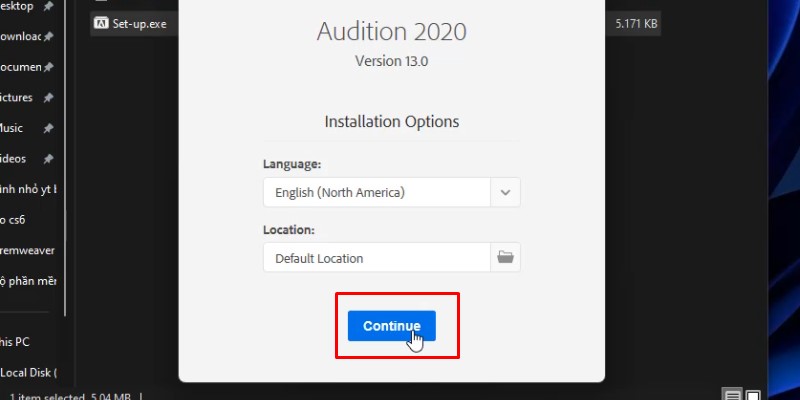Open the Videos folder in the sidebar

(14, 158)
